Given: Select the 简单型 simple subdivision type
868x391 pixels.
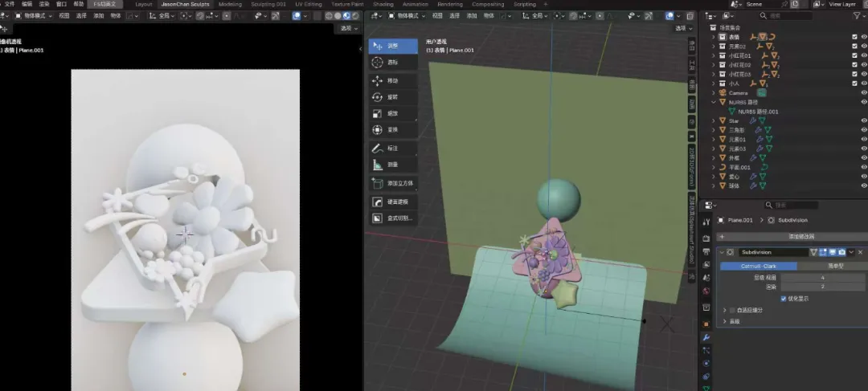Looking at the screenshot, I should pos(831,266).
